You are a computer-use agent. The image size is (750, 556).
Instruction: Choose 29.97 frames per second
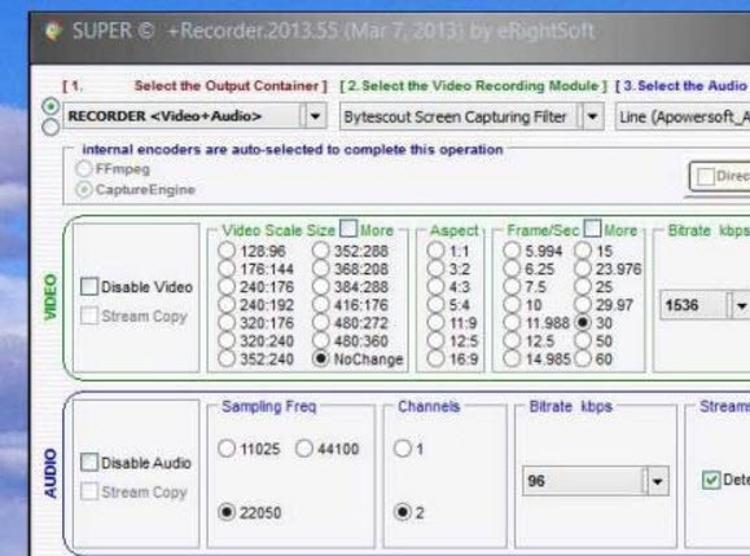tap(584, 305)
